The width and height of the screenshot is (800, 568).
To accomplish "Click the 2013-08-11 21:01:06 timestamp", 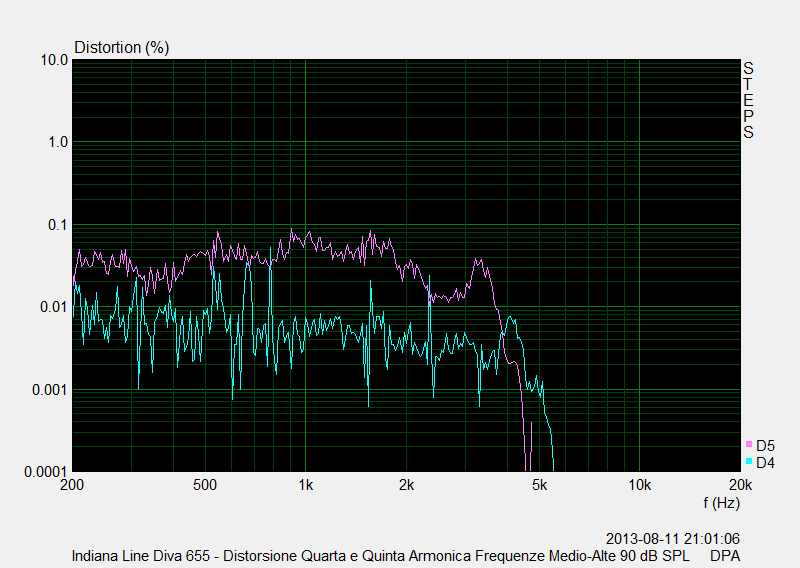I will tap(672, 539).
